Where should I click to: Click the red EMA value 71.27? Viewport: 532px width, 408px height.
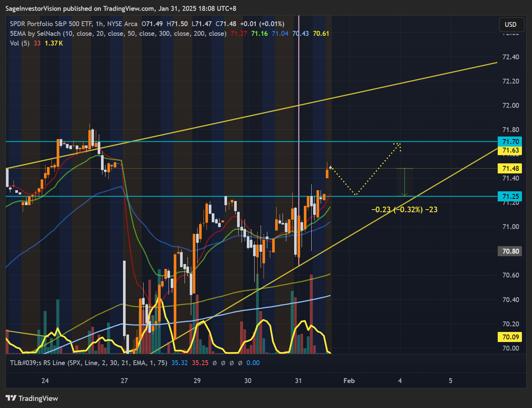point(239,34)
